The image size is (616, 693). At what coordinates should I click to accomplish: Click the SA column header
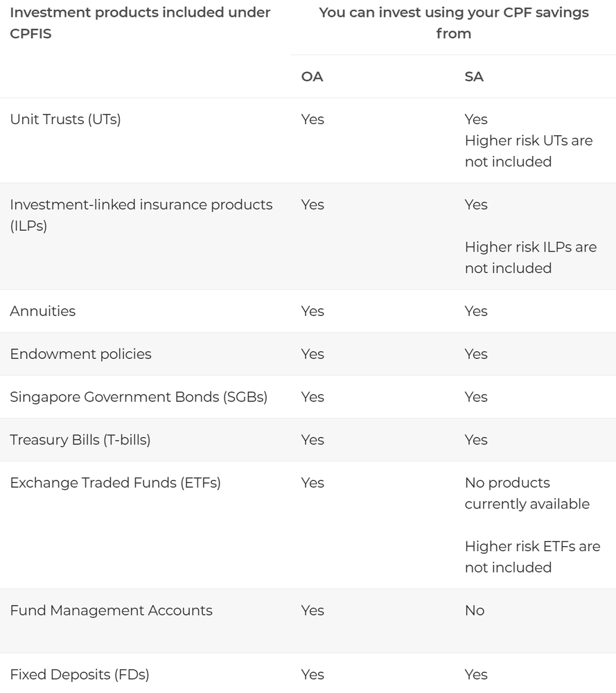point(474,77)
